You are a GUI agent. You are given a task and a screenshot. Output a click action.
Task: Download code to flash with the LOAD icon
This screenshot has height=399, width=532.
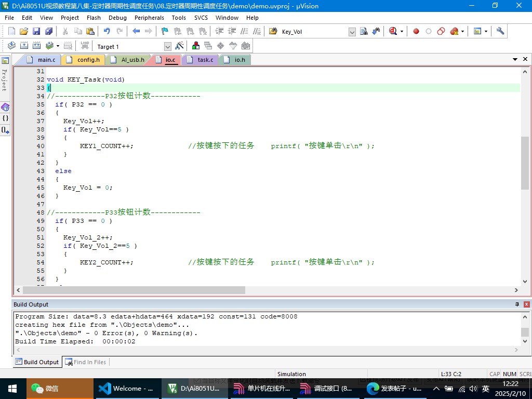(85, 46)
